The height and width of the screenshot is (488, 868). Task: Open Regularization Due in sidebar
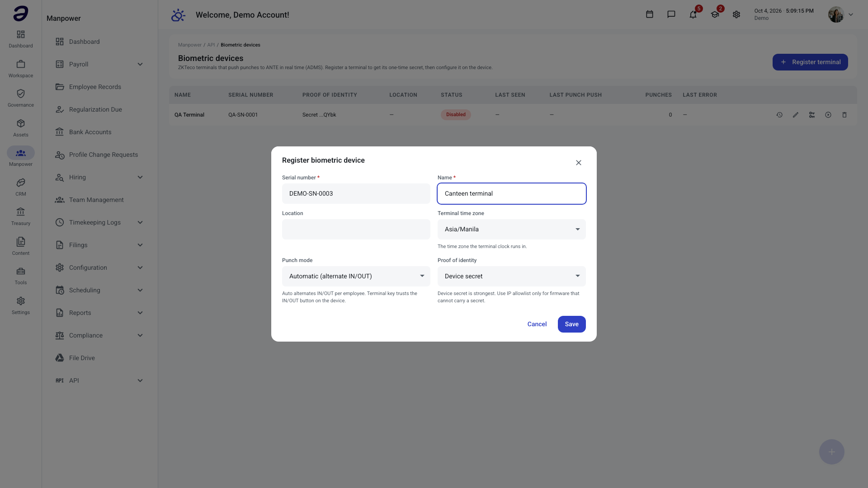click(99, 109)
